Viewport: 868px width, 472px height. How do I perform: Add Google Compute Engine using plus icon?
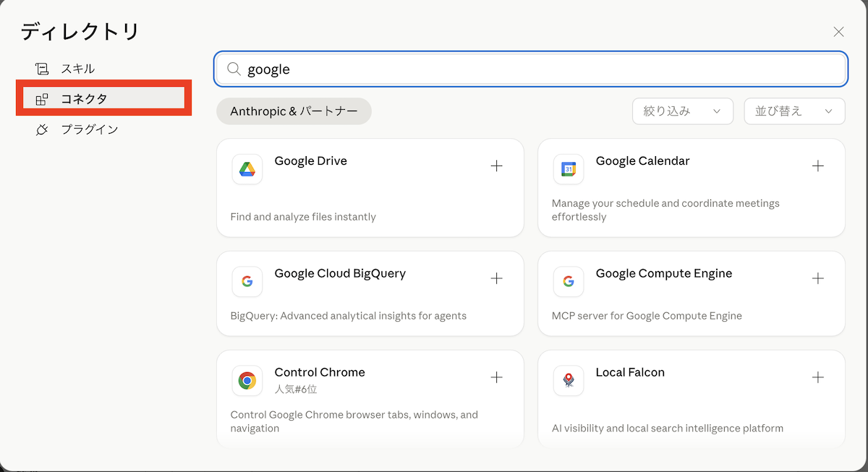817,278
